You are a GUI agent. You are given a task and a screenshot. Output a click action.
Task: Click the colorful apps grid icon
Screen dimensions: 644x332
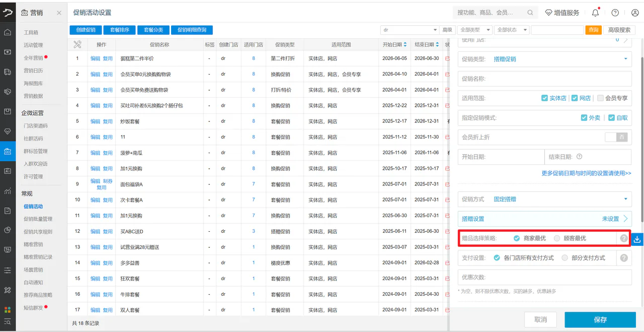click(x=8, y=309)
